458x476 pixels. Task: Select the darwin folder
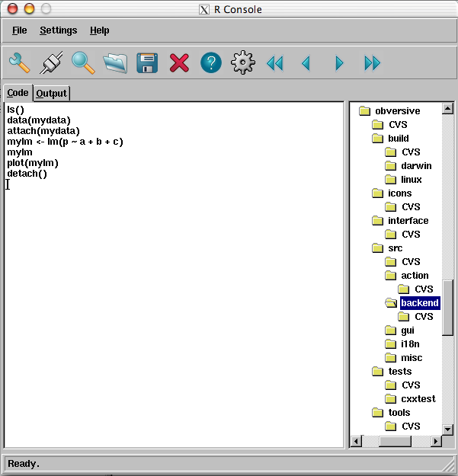(x=416, y=166)
